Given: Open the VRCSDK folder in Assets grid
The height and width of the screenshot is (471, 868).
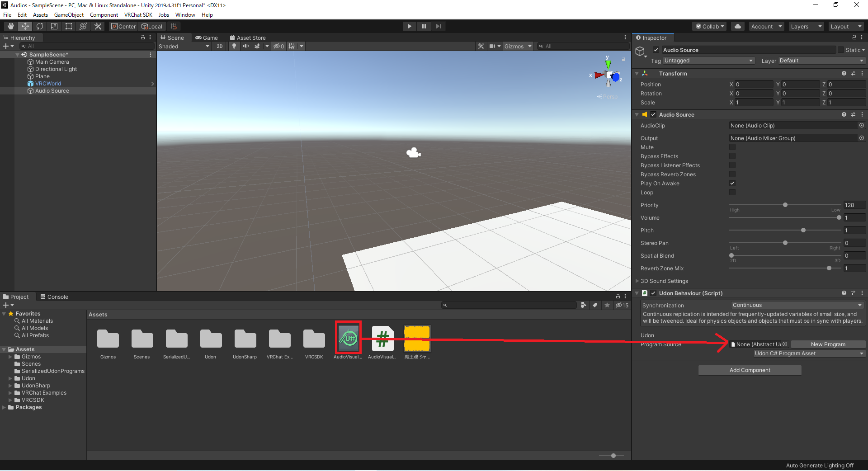Looking at the screenshot, I should pos(314,343).
